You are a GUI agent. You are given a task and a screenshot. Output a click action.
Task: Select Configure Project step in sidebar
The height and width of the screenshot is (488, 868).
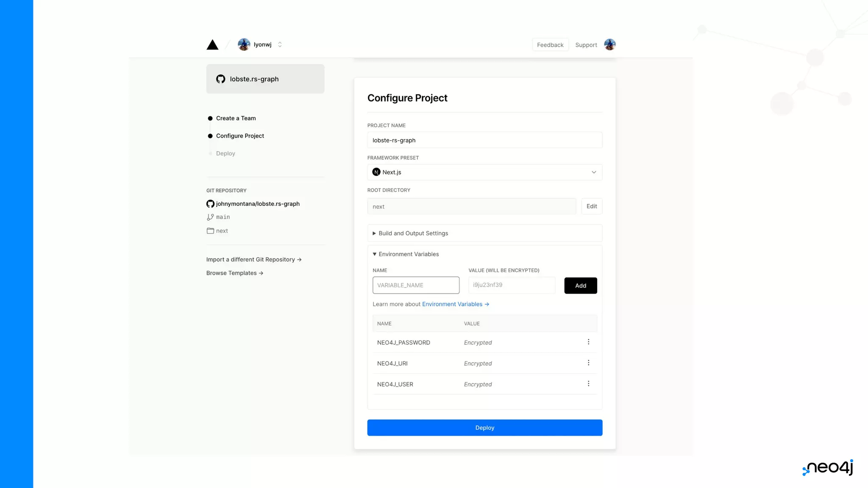240,136
